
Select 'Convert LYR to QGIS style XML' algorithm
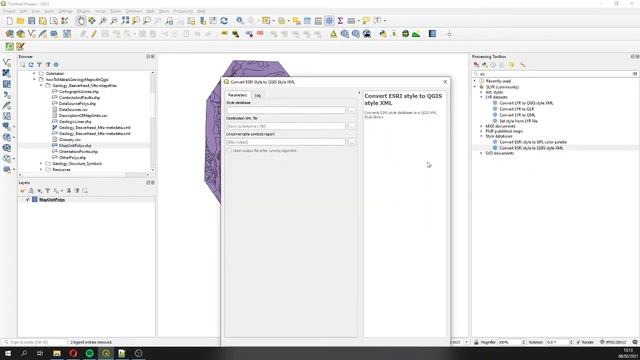tap(526, 103)
